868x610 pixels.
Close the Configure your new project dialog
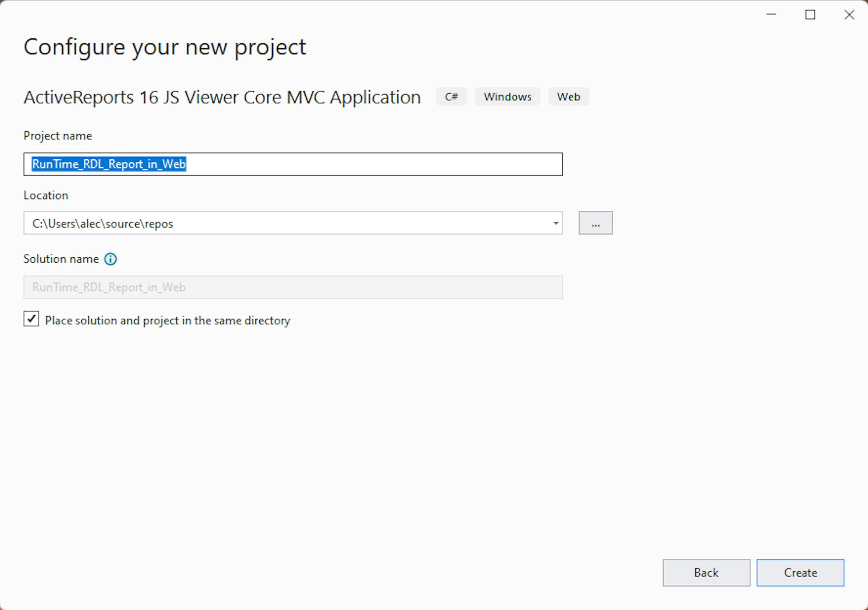(x=849, y=14)
